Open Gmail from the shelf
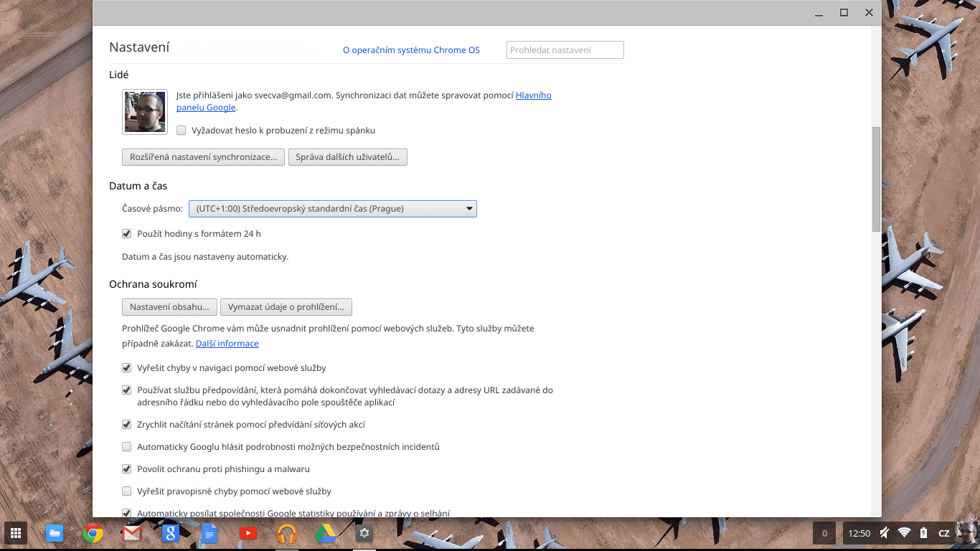980x551 pixels. click(131, 533)
